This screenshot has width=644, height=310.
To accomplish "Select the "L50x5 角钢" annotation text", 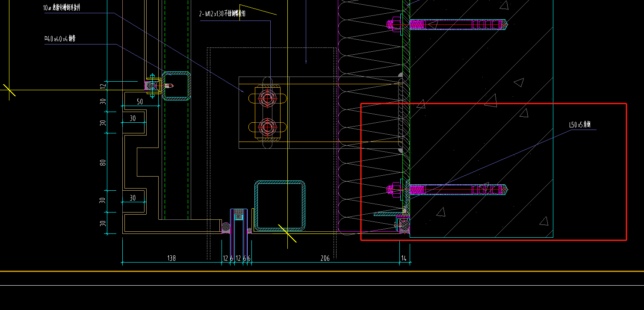I will coord(580,125).
